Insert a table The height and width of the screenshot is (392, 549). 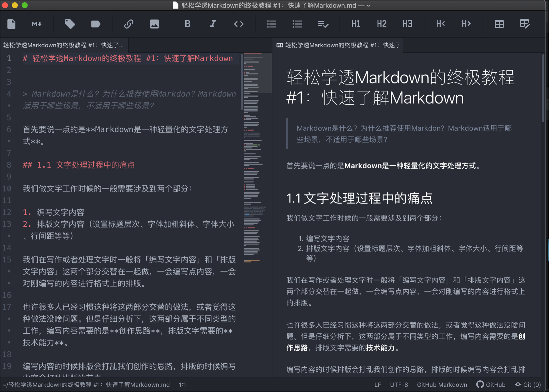point(499,24)
